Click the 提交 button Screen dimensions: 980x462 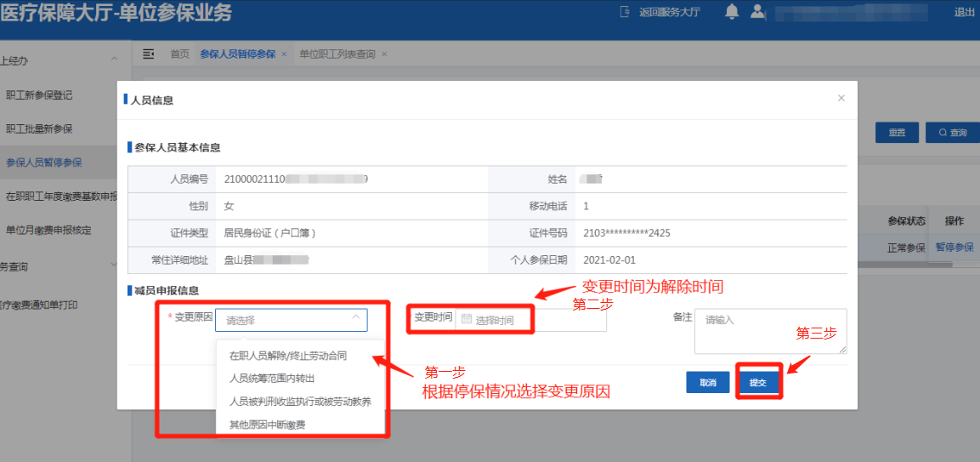pos(758,383)
